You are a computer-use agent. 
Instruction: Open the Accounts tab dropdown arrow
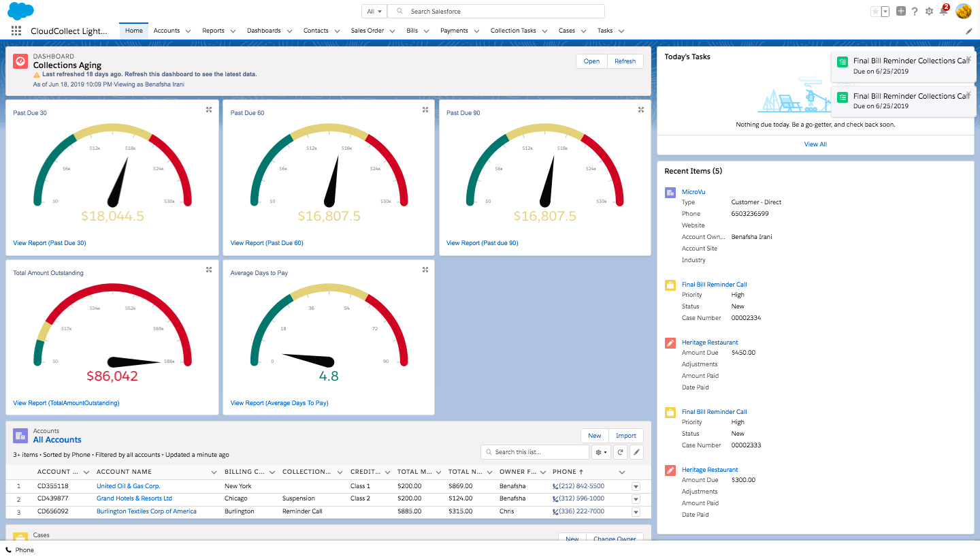(x=188, y=31)
